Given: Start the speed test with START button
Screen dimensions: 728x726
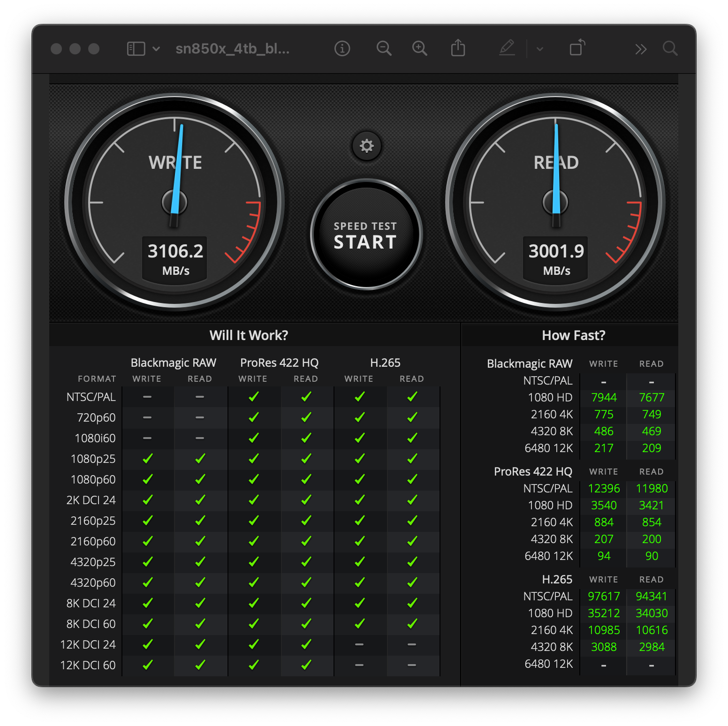Looking at the screenshot, I should click(366, 234).
